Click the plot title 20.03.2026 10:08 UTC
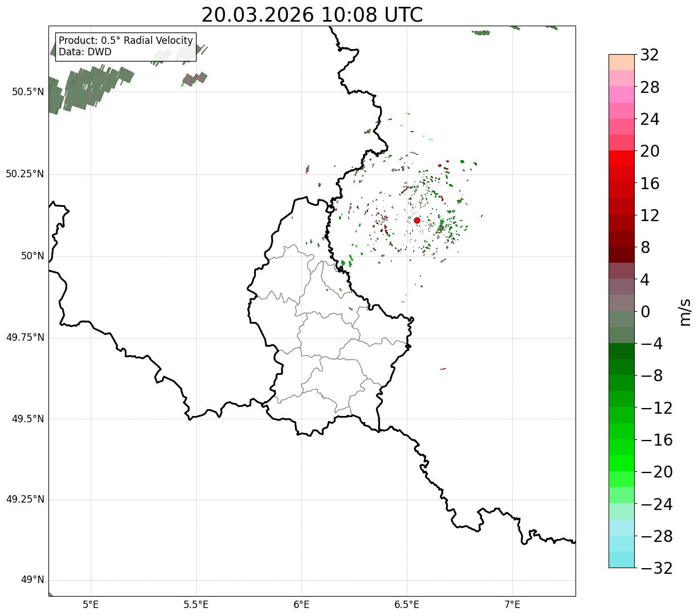This screenshot has height=616, width=698. click(x=312, y=15)
